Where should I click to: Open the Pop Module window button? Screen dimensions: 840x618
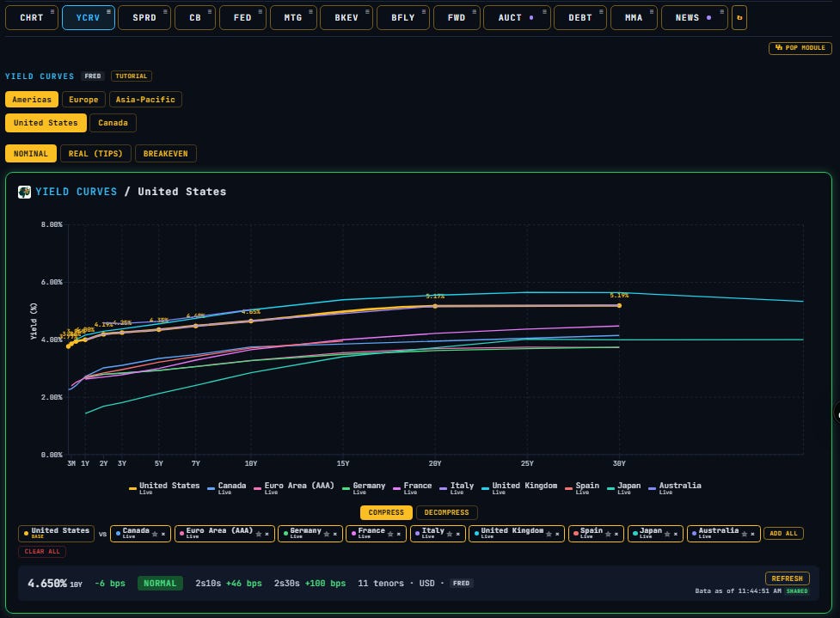coord(800,47)
